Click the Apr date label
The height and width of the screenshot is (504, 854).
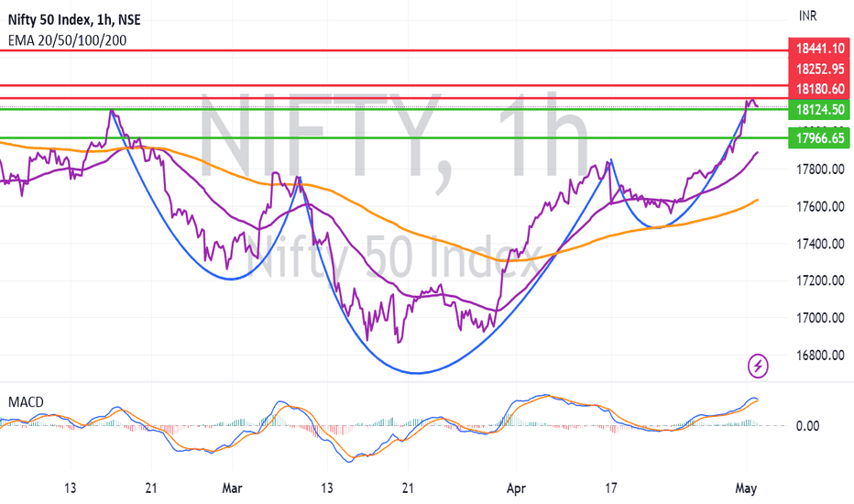[x=516, y=488]
